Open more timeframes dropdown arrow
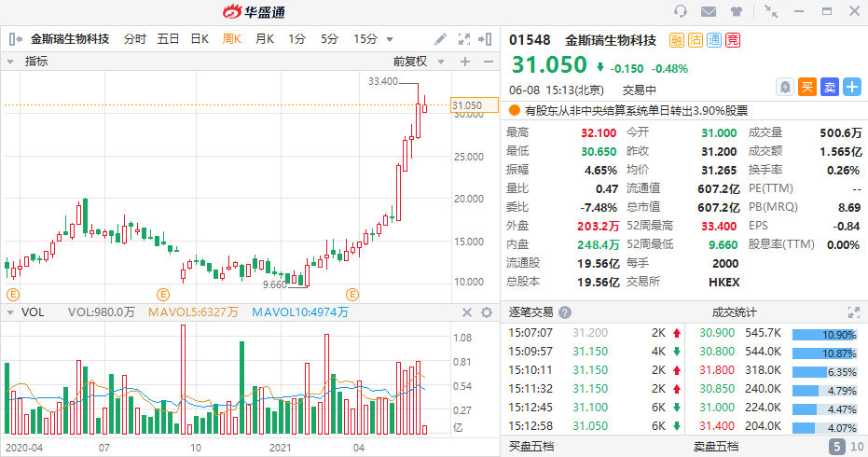Screen dimensions: 868x457 [390, 39]
